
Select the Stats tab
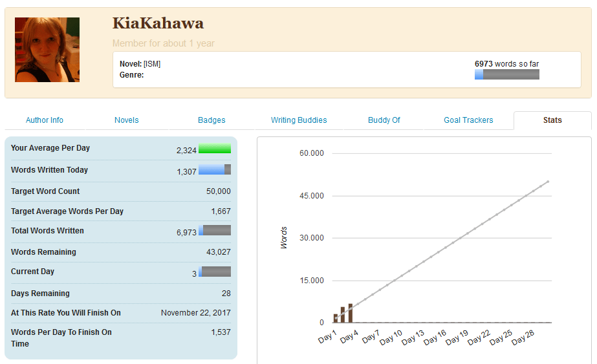pyautogui.click(x=552, y=120)
